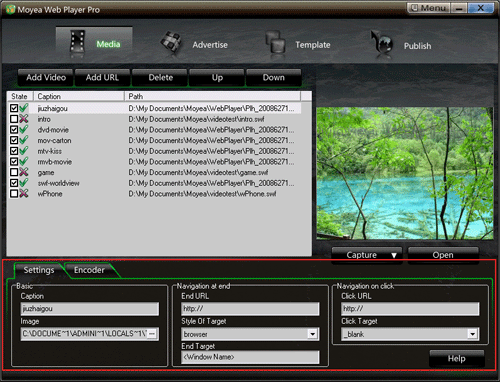The height and width of the screenshot is (382, 500).
Task: Click the End URL field
Action: (250, 309)
